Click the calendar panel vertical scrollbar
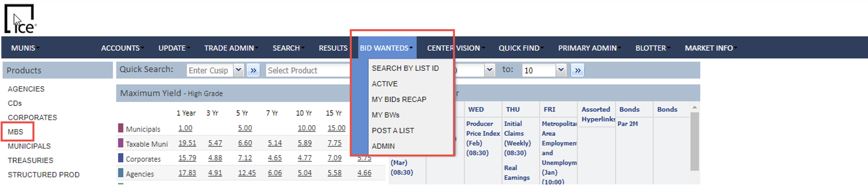 coord(695,142)
